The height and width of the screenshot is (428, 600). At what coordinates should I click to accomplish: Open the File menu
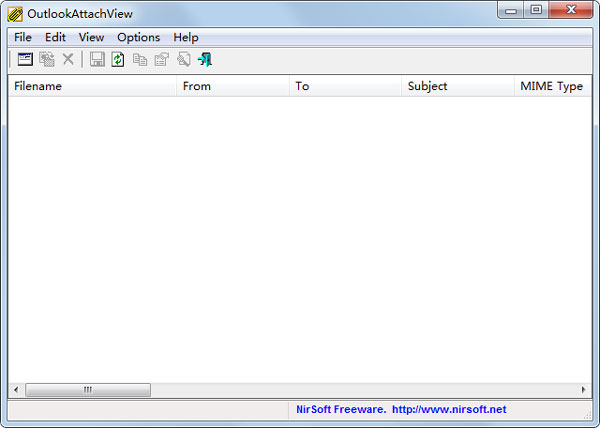coord(23,37)
